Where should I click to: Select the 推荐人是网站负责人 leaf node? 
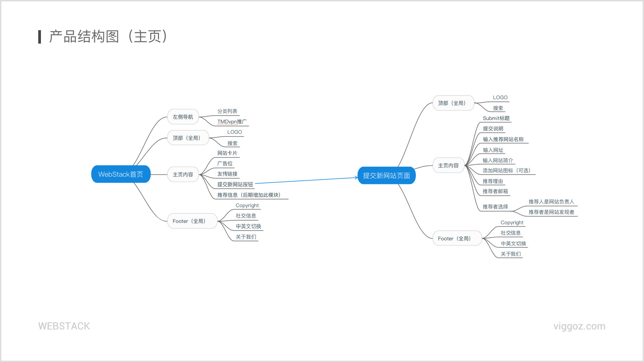pos(551,202)
